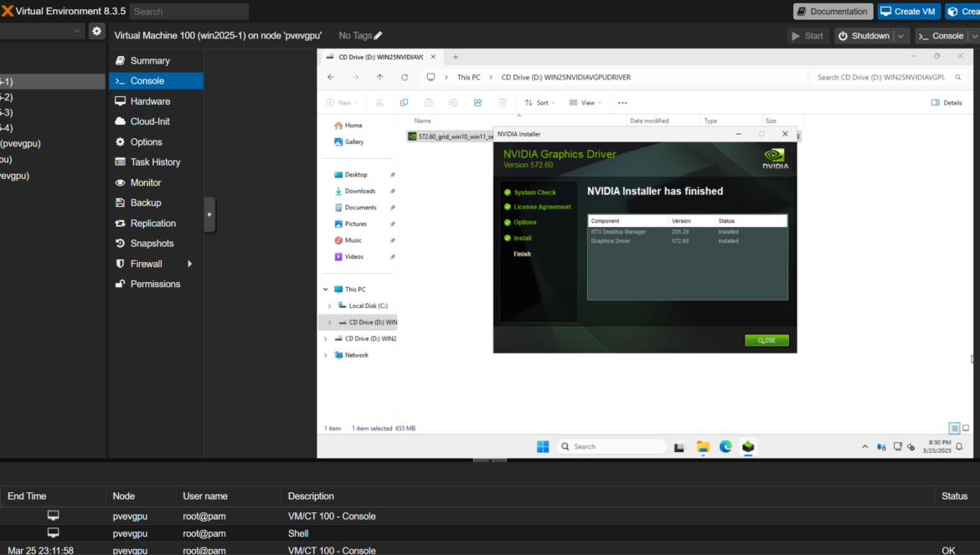980x555 pixels.
Task: Toggle the Details pane button
Action: pyautogui.click(x=946, y=102)
